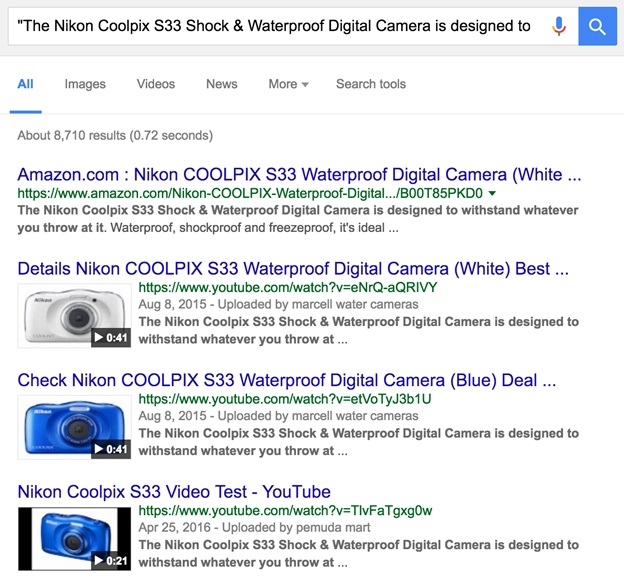Screen dimensions: 624x587
Task: Click the YouTube URL ending eNrQ-aQRIVY
Action: pyautogui.click(x=288, y=287)
